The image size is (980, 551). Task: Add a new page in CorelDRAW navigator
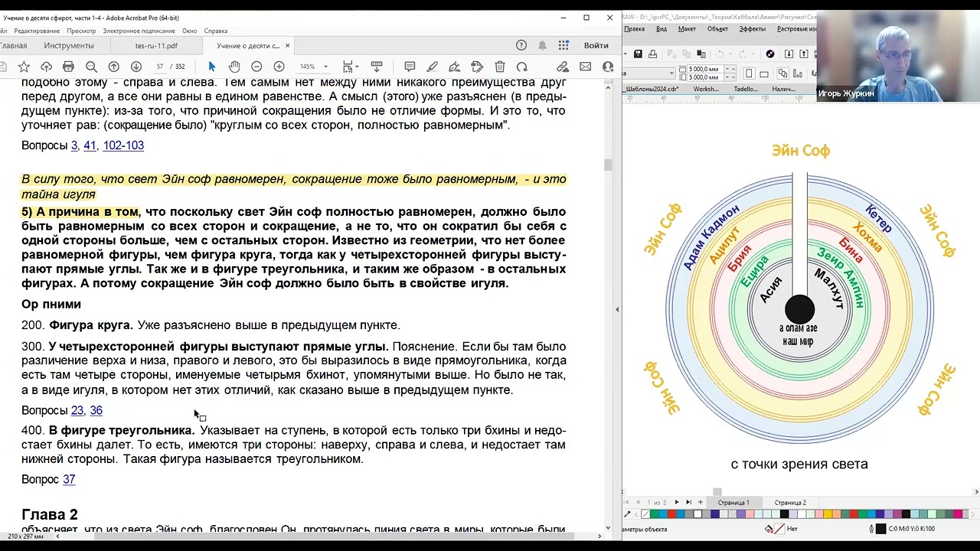[x=700, y=503]
